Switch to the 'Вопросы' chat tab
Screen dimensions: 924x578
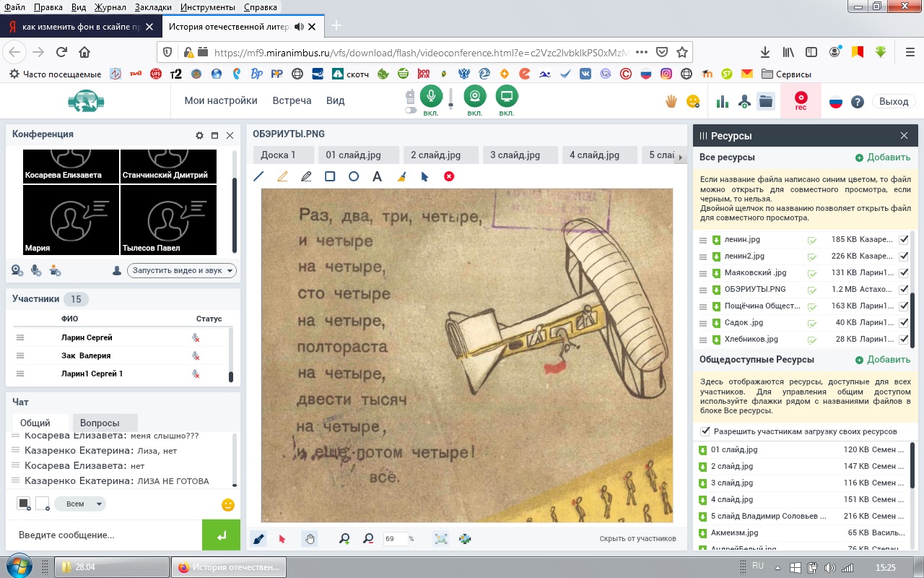100,423
